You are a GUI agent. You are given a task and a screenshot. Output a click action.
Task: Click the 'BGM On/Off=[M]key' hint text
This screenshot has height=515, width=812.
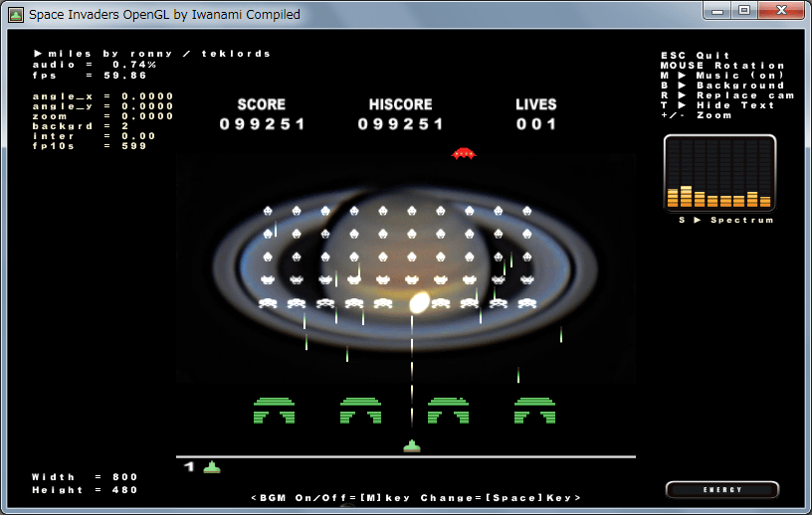pos(331,497)
